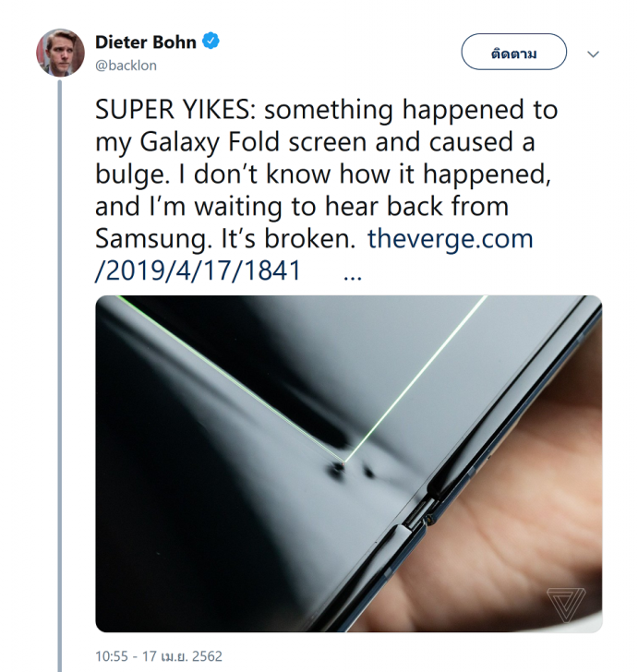Viewport: 638px width, 672px height.
Task: Open Dieter Bohn's profile avatar
Action: (x=60, y=52)
